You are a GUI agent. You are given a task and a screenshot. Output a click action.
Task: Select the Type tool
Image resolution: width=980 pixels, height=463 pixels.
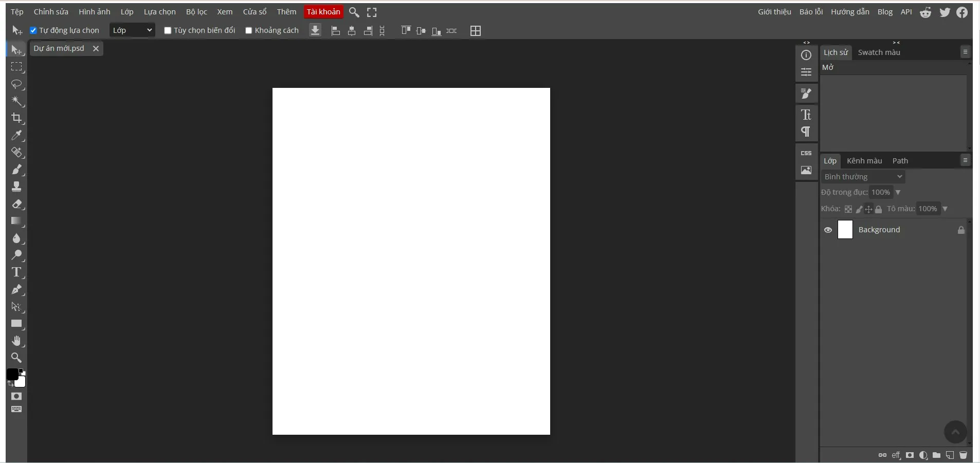point(16,272)
